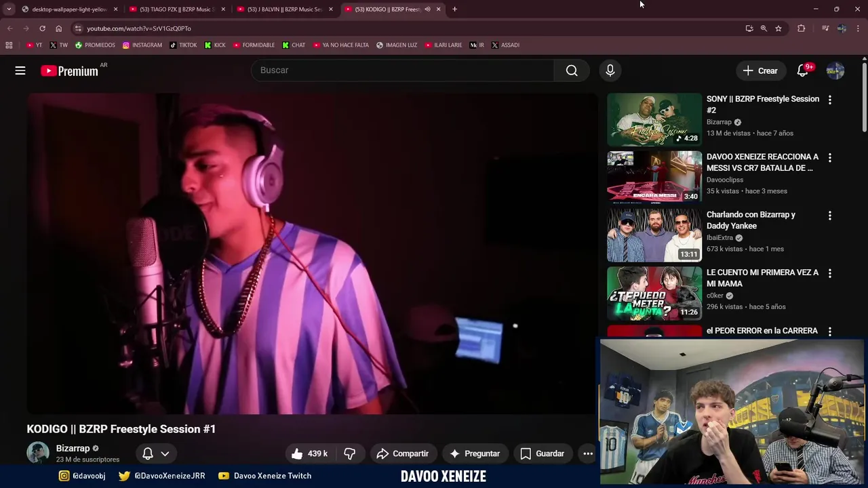Image resolution: width=868 pixels, height=488 pixels.
Task: Switch to J BALVIN BZRP Music tab
Action: tap(285, 9)
